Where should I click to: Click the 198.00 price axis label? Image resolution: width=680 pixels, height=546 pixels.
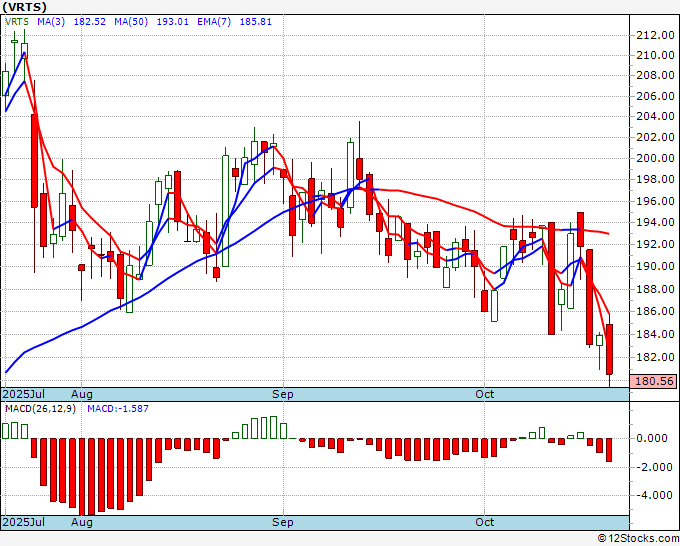(655, 180)
